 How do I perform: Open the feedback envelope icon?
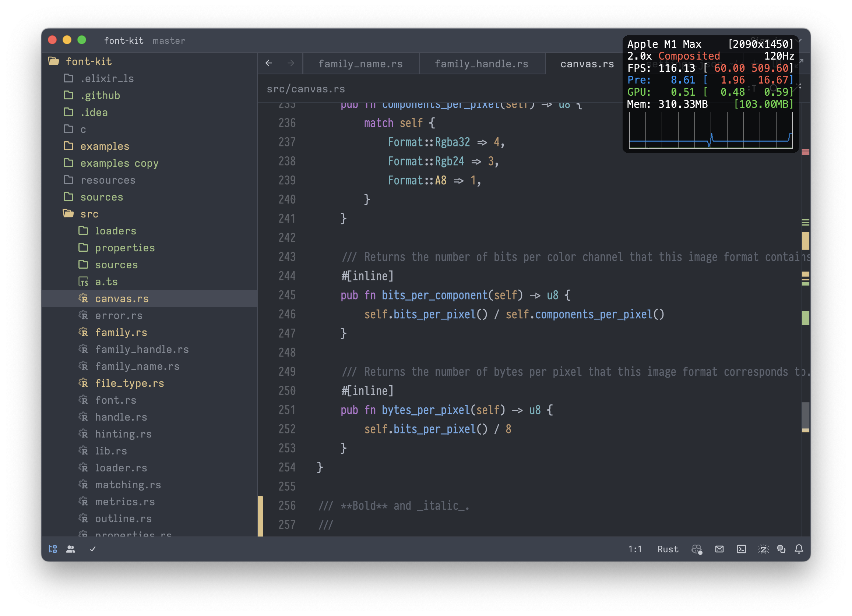pyautogui.click(x=720, y=549)
